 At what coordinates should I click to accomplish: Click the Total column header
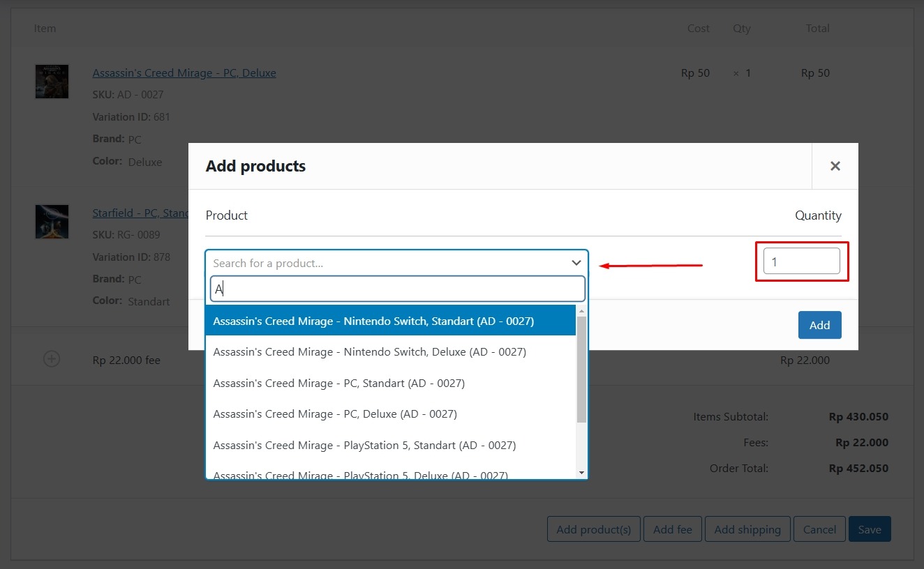817,29
